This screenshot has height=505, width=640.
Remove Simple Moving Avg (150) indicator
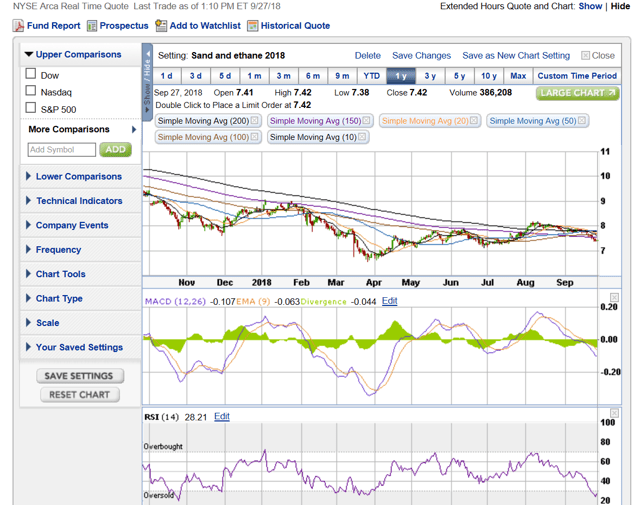click(366, 120)
